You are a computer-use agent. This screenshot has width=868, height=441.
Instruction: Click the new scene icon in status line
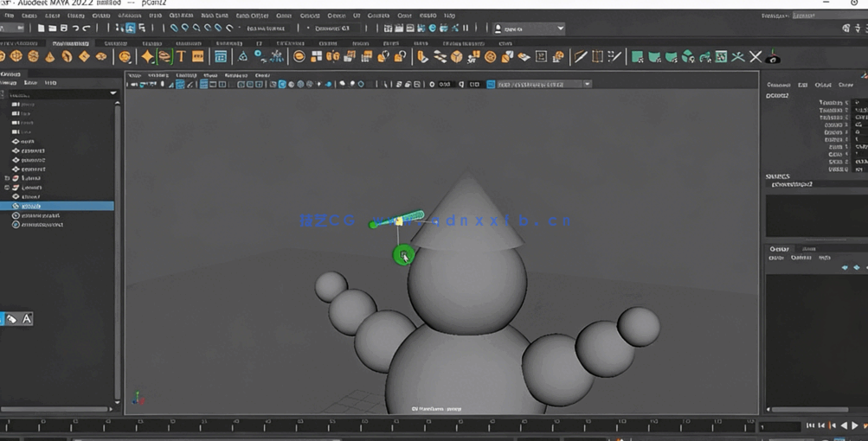(41, 29)
